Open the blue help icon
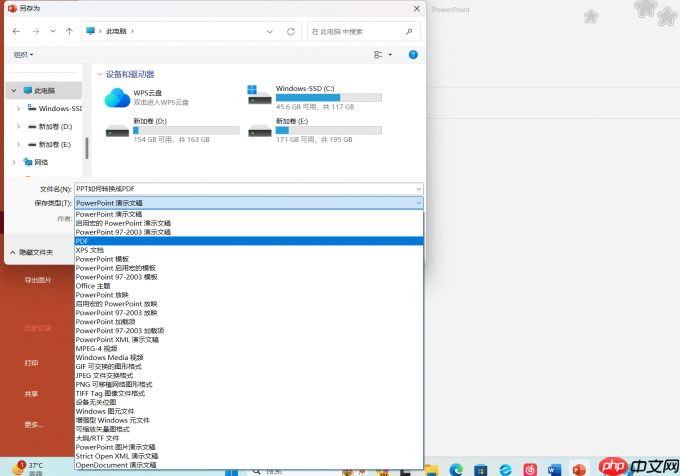This screenshot has width=680, height=476. click(x=413, y=55)
